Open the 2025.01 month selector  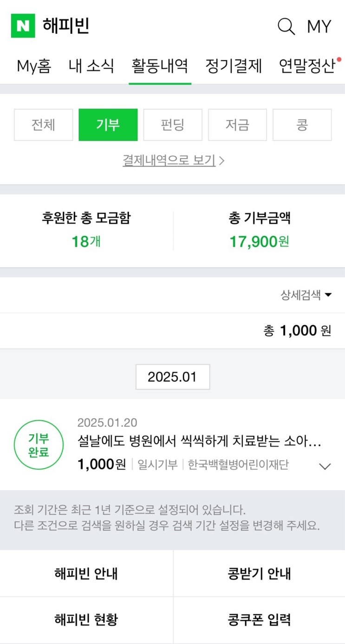(173, 377)
